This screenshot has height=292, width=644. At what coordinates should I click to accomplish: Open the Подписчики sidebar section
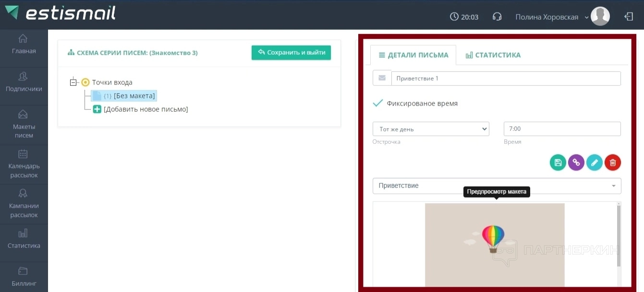coord(24,82)
